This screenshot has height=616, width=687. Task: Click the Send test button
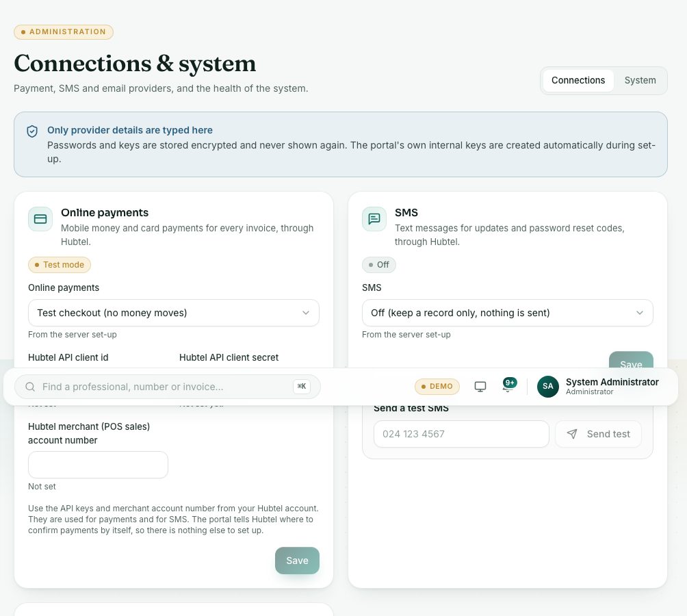point(598,434)
